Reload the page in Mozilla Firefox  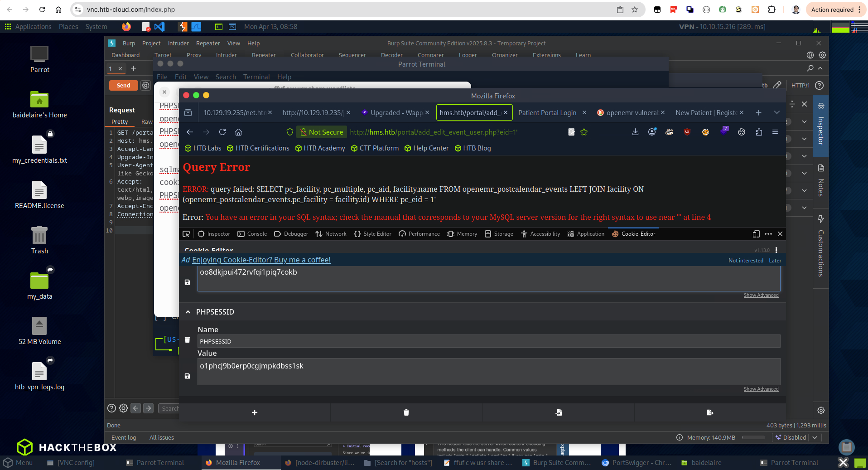222,132
